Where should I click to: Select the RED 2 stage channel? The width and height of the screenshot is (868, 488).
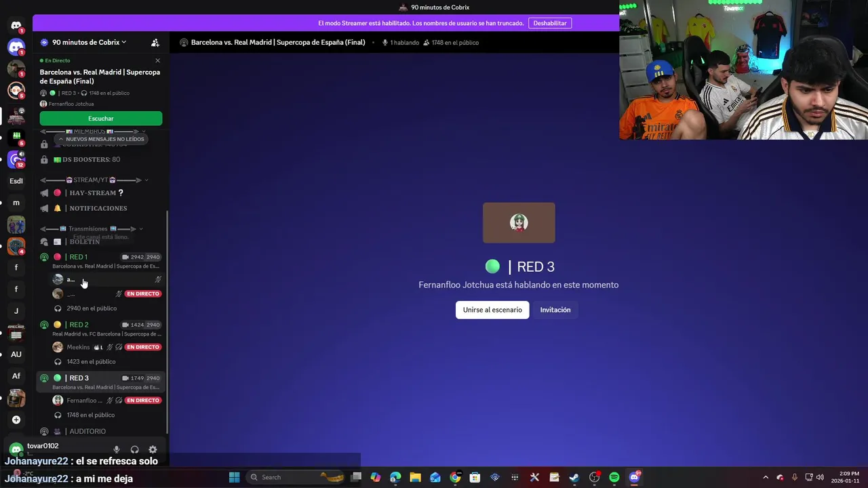100,329
